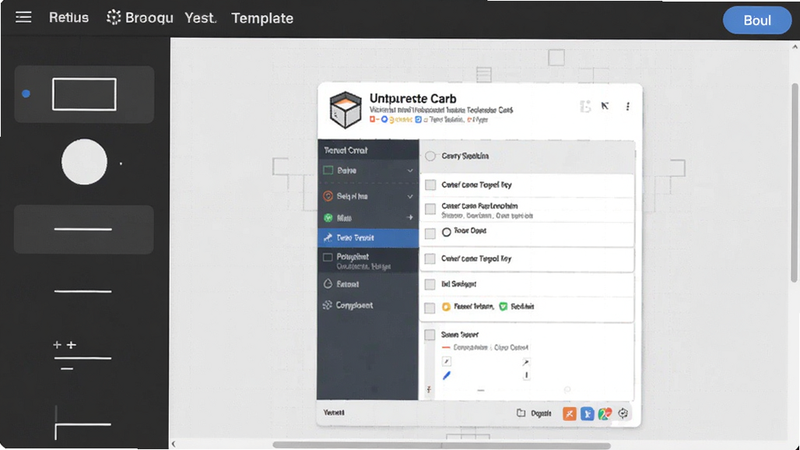Click the green square icon beside Baine
Viewport: 800px width, 450px height.
pyautogui.click(x=328, y=170)
